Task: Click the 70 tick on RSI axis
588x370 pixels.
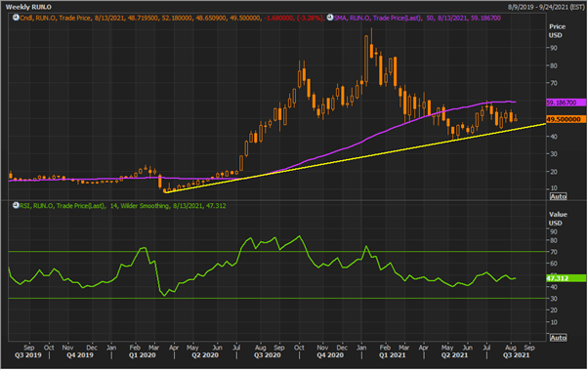Action: click(554, 252)
